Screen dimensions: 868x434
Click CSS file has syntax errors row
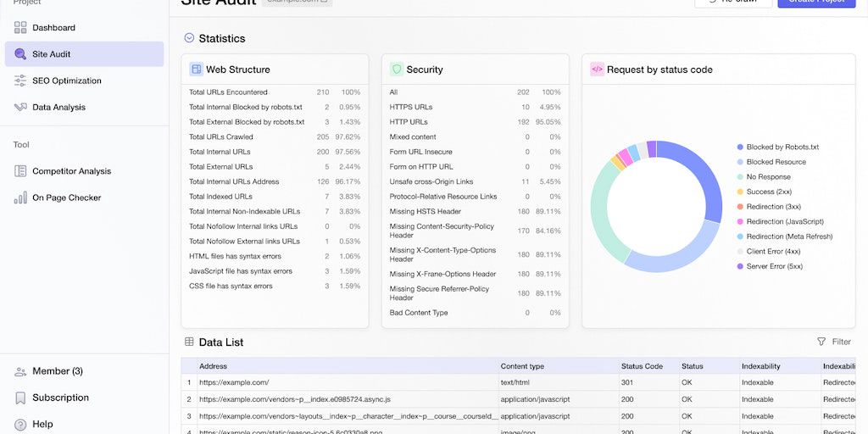(275, 287)
